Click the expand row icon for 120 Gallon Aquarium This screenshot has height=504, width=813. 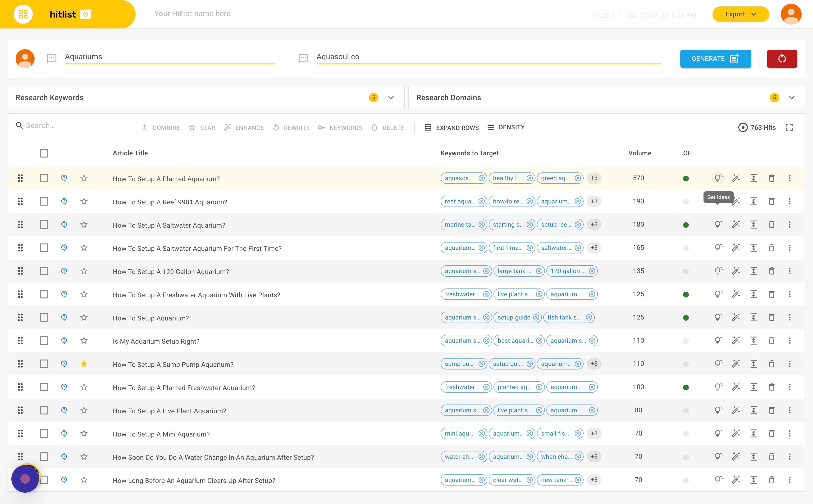pos(754,271)
